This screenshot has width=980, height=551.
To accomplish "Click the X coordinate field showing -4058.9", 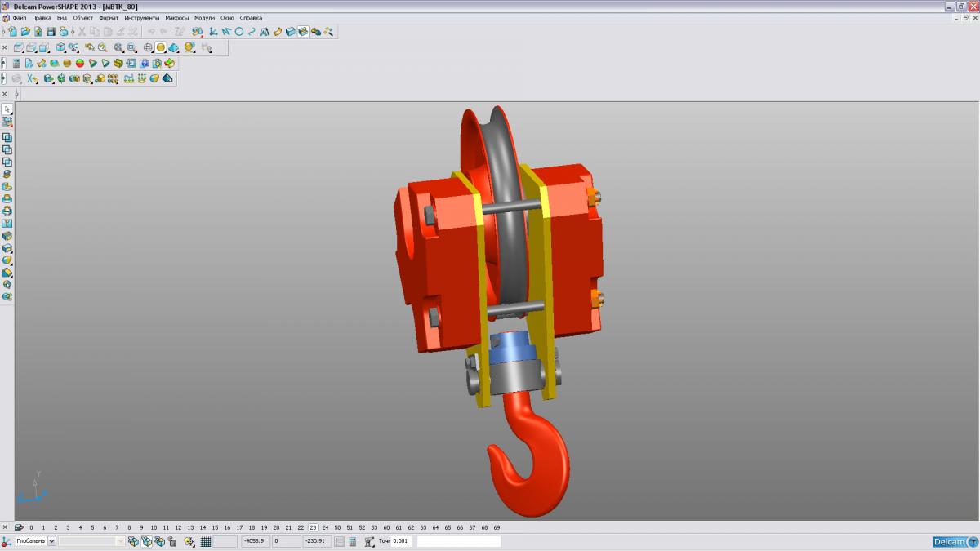I will 256,541.
